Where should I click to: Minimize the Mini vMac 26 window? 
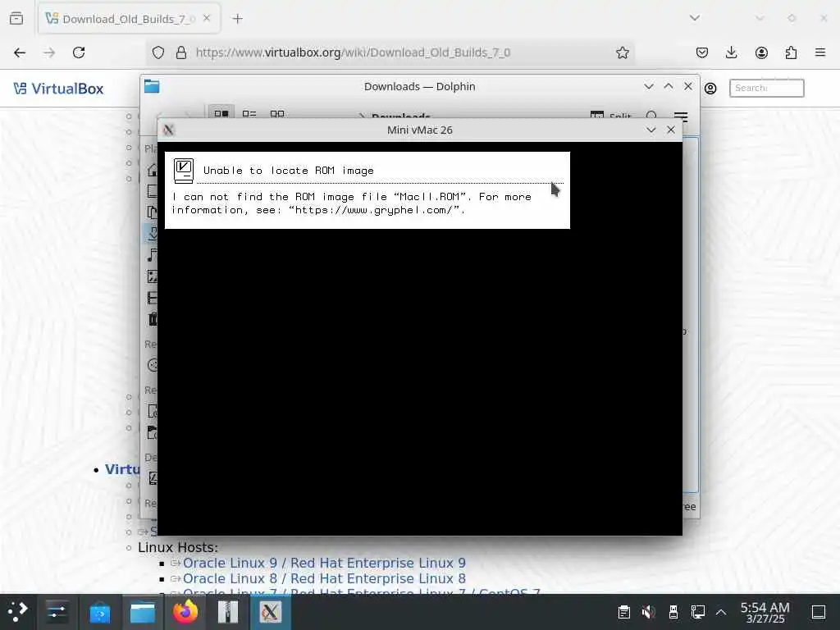pos(651,130)
